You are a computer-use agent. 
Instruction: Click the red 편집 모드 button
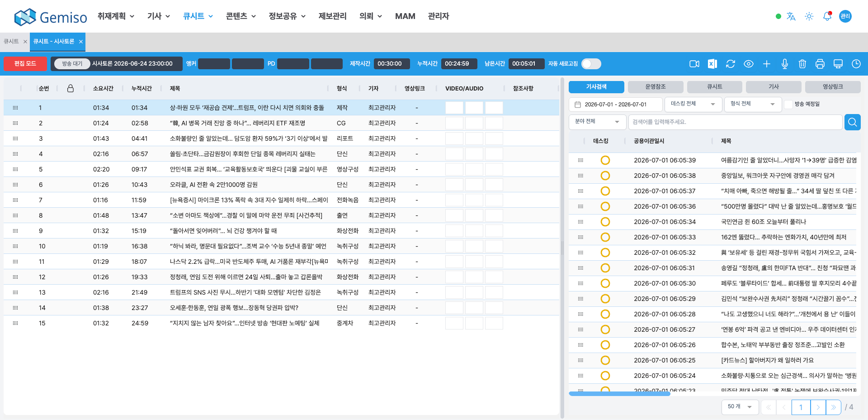tap(25, 64)
